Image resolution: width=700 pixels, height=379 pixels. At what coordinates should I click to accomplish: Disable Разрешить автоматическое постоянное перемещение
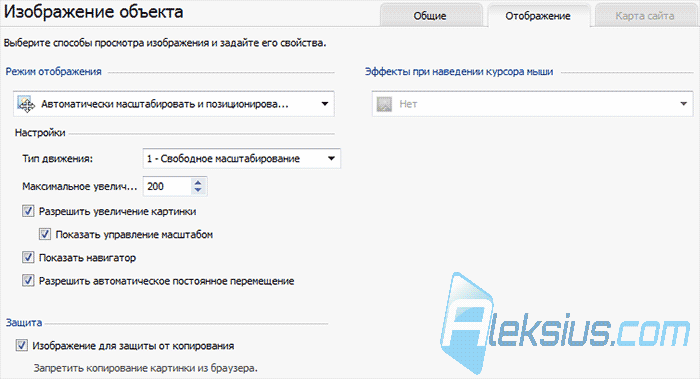28,281
